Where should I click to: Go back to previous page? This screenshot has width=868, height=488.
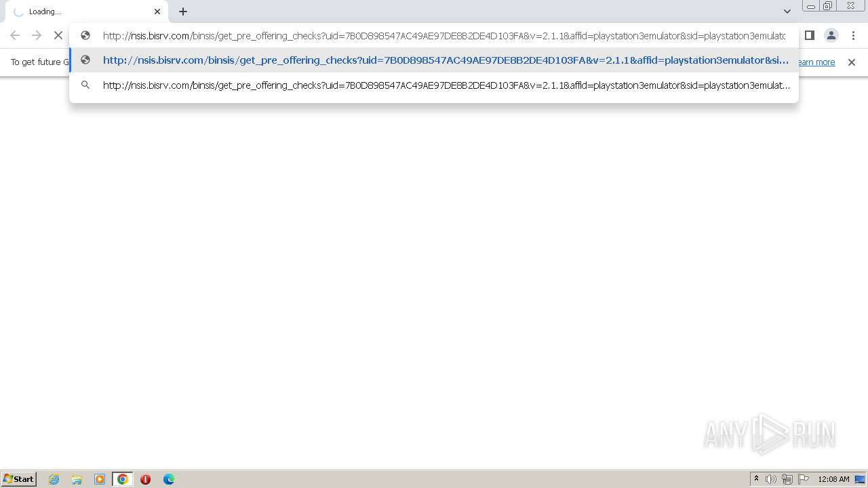tap(15, 35)
